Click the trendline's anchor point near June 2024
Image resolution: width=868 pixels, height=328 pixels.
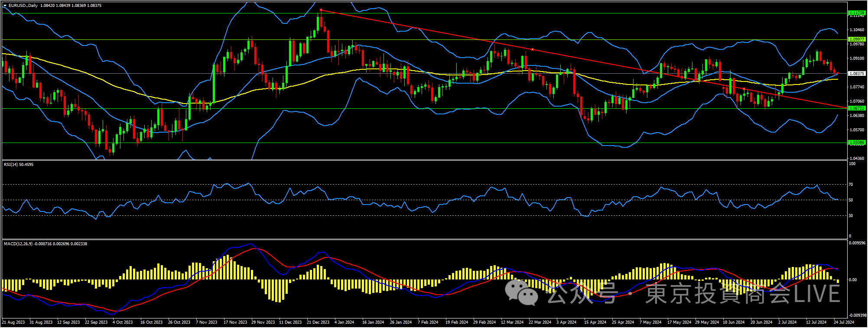pos(744,89)
